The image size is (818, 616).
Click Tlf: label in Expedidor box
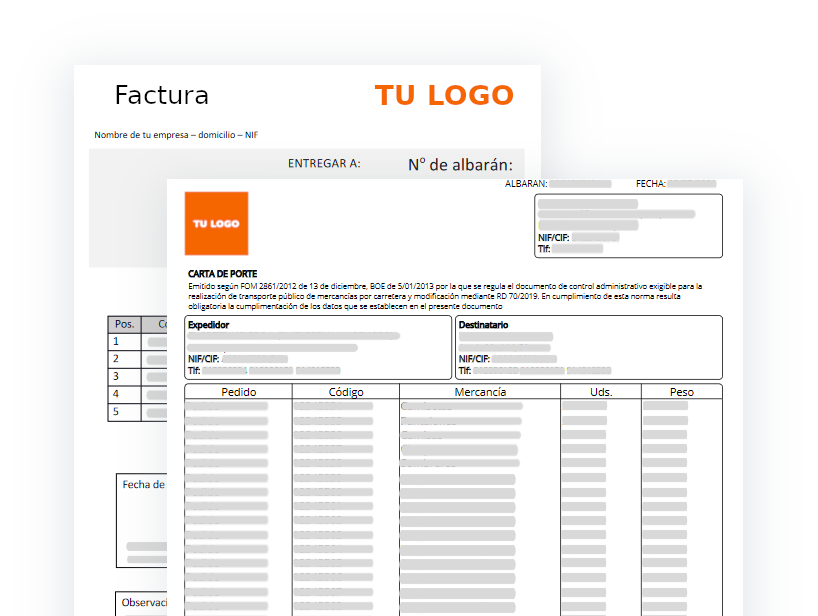click(x=194, y=371)
